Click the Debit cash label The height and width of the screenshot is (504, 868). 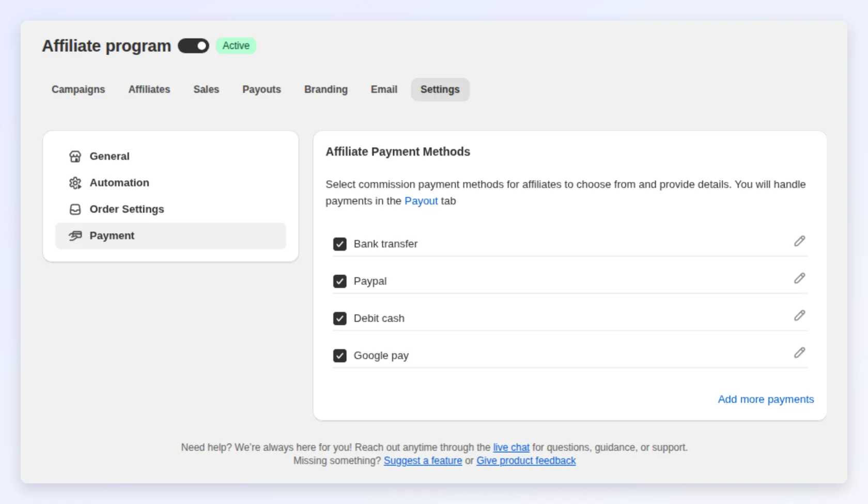point(379,318)
